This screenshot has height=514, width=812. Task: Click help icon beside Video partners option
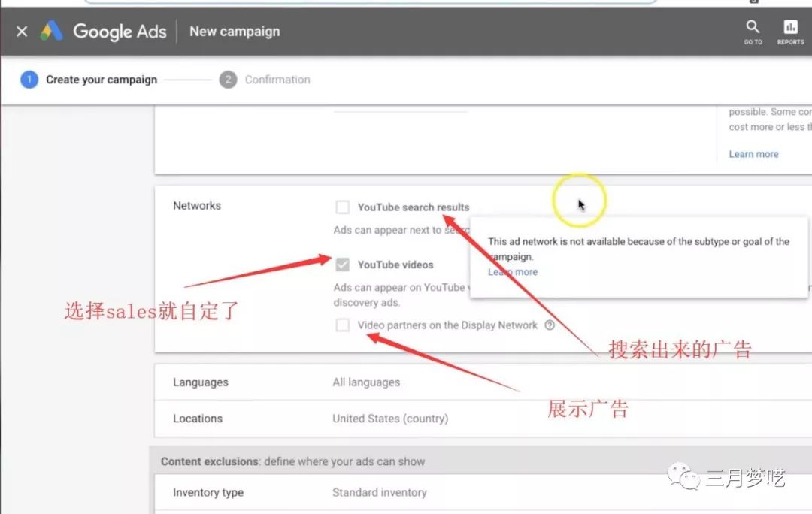pos(550,325)
